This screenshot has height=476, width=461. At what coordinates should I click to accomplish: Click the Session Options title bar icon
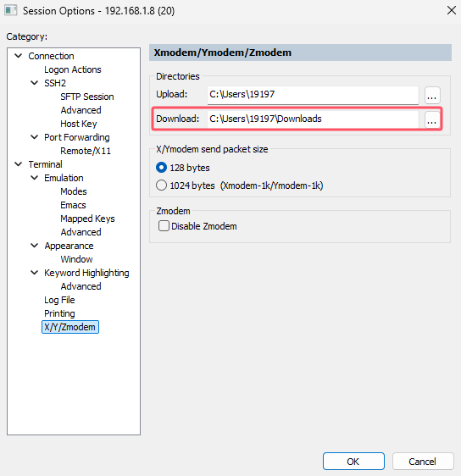click(11, 11)
